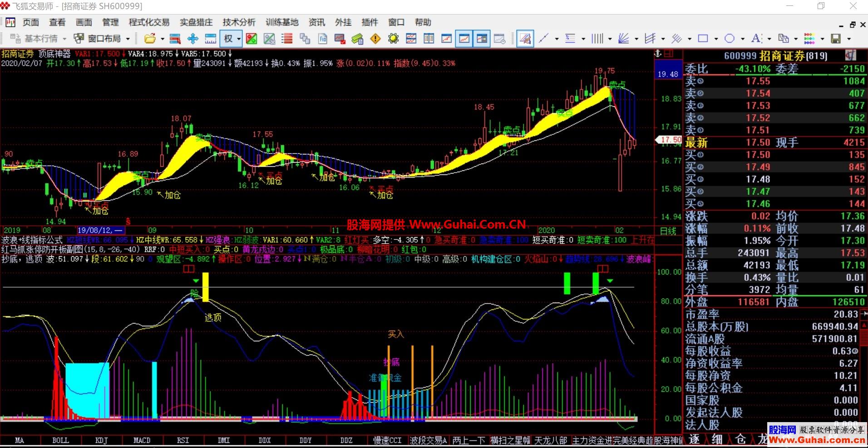
Task: Click the yellow diamond warning icon
Action: 375,39
